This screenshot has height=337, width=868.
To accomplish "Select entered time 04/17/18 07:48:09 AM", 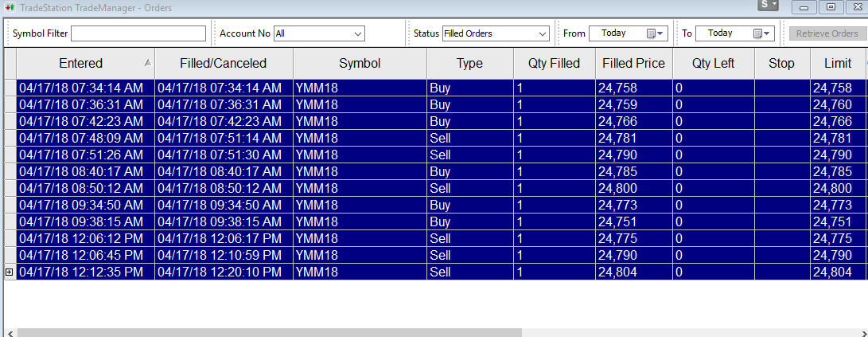I will (81, 138).
